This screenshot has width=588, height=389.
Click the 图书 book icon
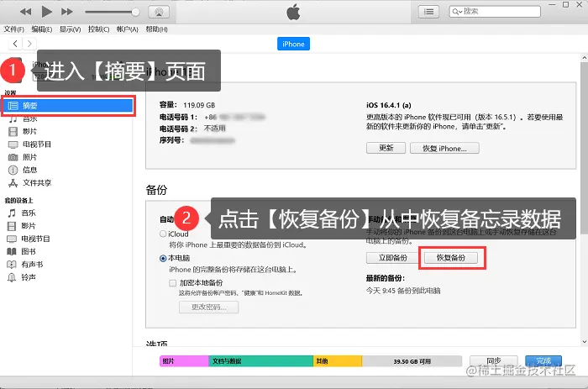(x=12, y=251)
